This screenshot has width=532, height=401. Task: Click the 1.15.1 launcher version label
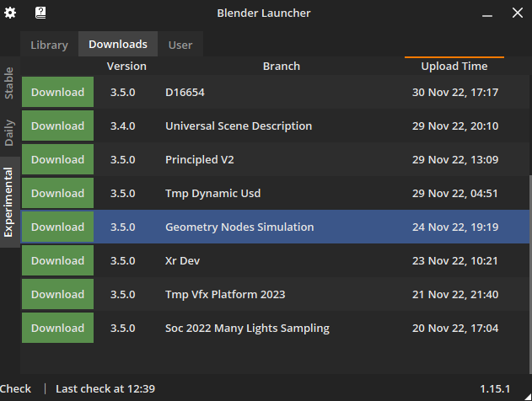click(495, 389)
